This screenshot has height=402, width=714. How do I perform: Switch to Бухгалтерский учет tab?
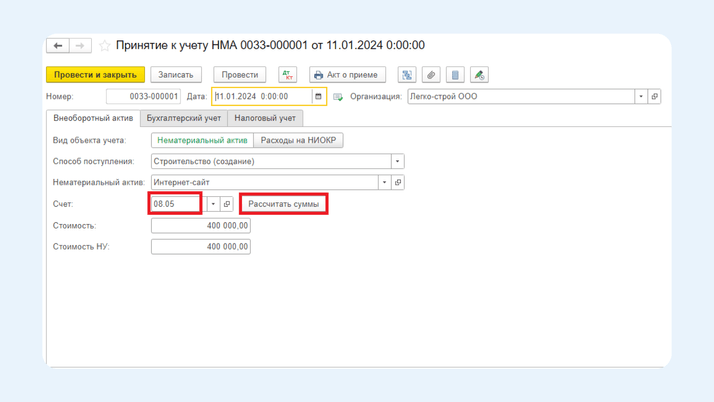tap(183, 118)
